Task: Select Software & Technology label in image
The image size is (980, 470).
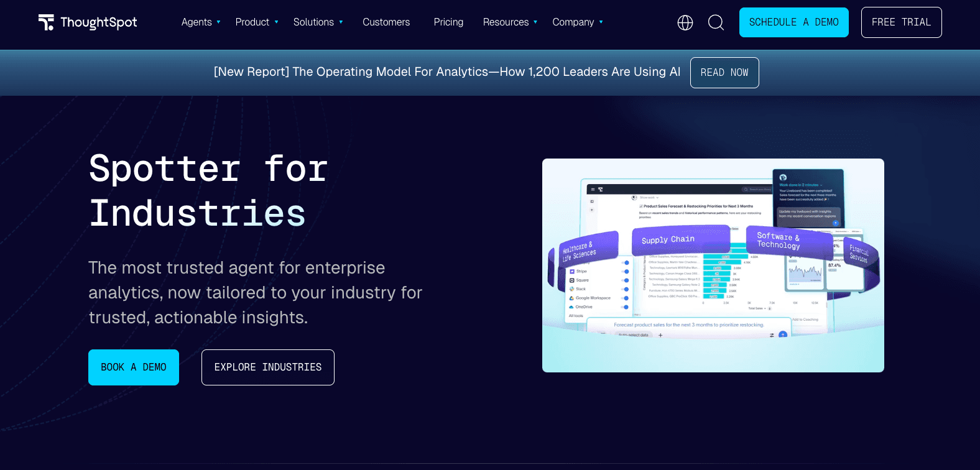Action: click(x=788, y=242)
